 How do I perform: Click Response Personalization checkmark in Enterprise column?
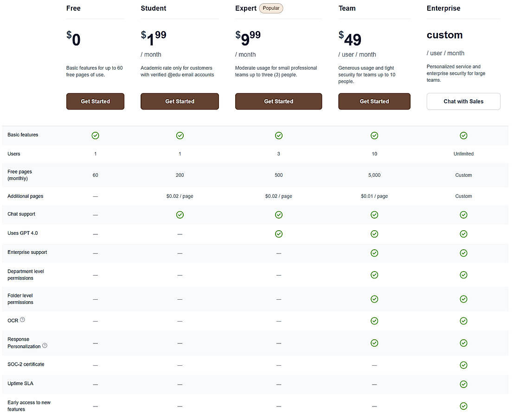463,343
